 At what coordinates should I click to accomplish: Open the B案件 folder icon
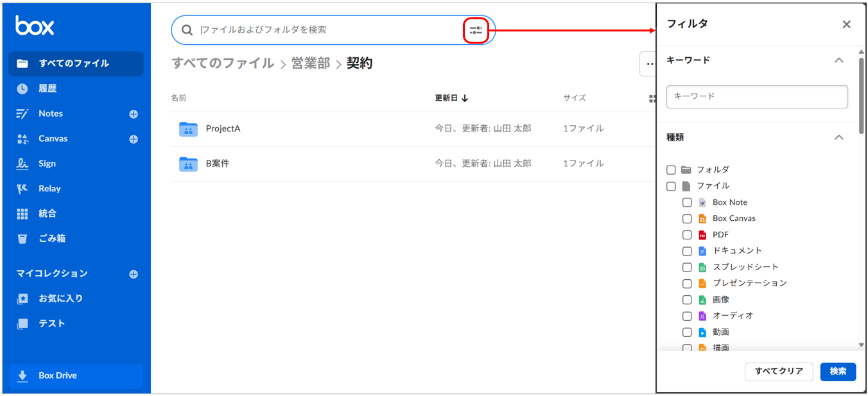[188, 164]
